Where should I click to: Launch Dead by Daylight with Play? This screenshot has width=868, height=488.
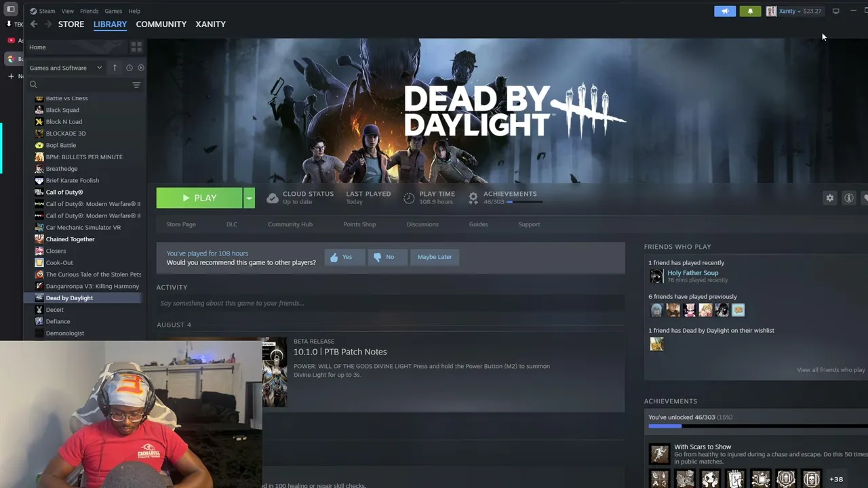[x=199, y=198]
